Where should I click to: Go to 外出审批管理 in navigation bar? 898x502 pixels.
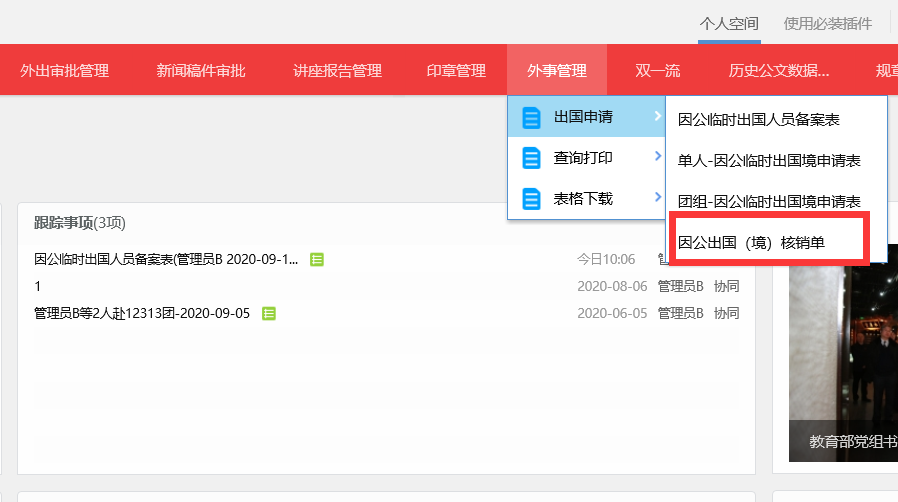coord(65,70)
